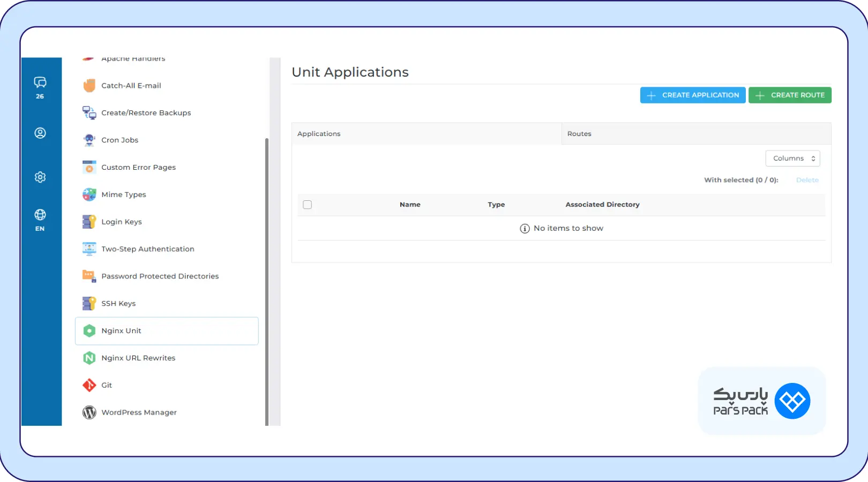
Task: Select the Two-Step Authentication icon
Action: [x=89, y=248]
